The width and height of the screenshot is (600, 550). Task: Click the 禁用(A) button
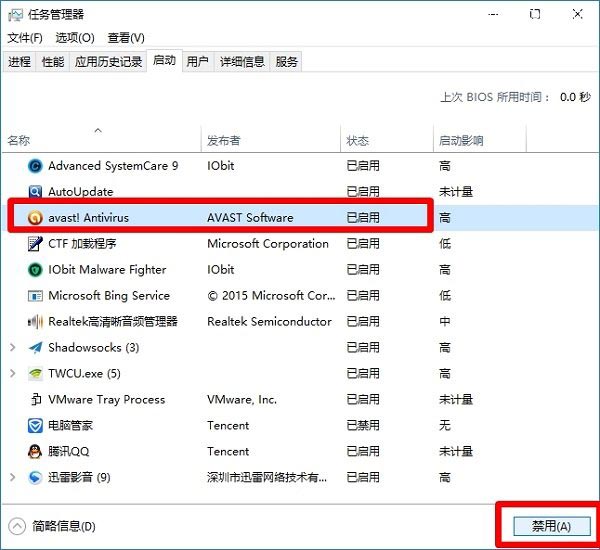552,526
